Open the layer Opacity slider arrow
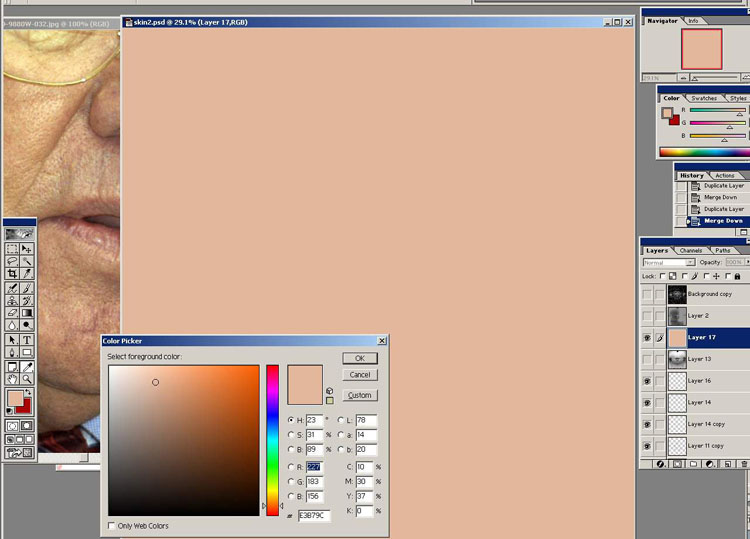 tap(746, 262)
